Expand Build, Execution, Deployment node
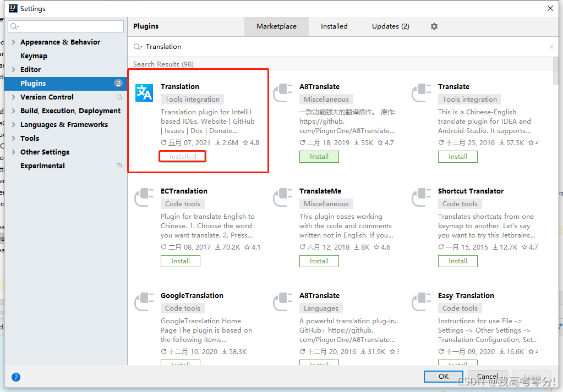Image resolution: width=563 pixels, height=392 pixels. coord(13,111)
